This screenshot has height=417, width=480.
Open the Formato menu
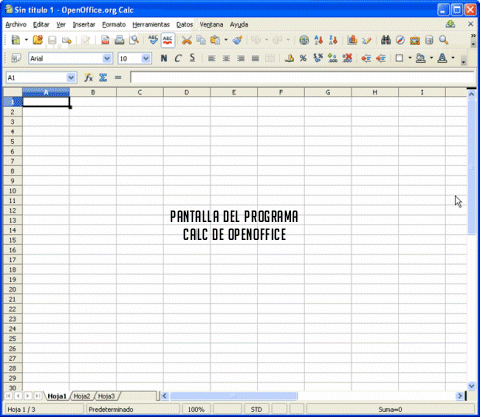(x=114, y=25)
